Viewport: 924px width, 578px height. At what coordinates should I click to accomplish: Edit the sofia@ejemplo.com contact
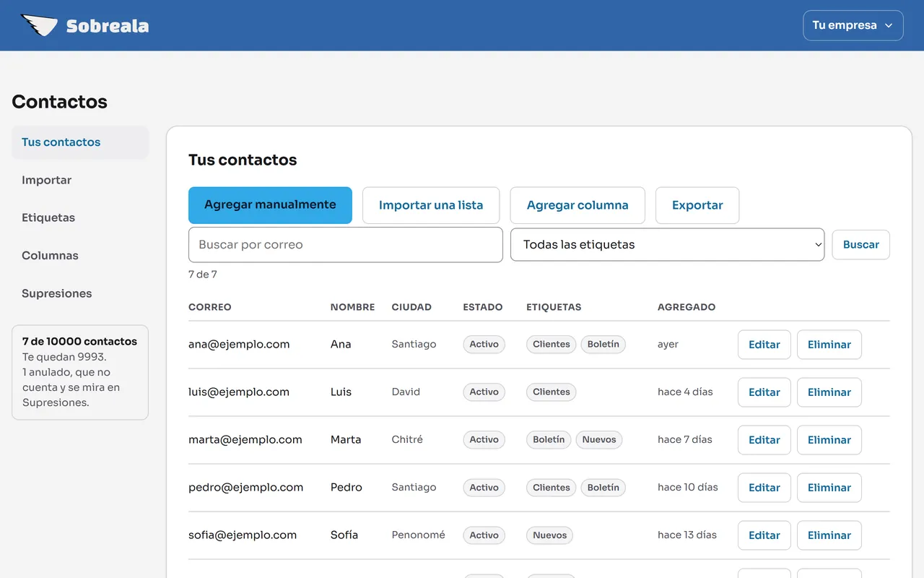[x=764, y=535]
